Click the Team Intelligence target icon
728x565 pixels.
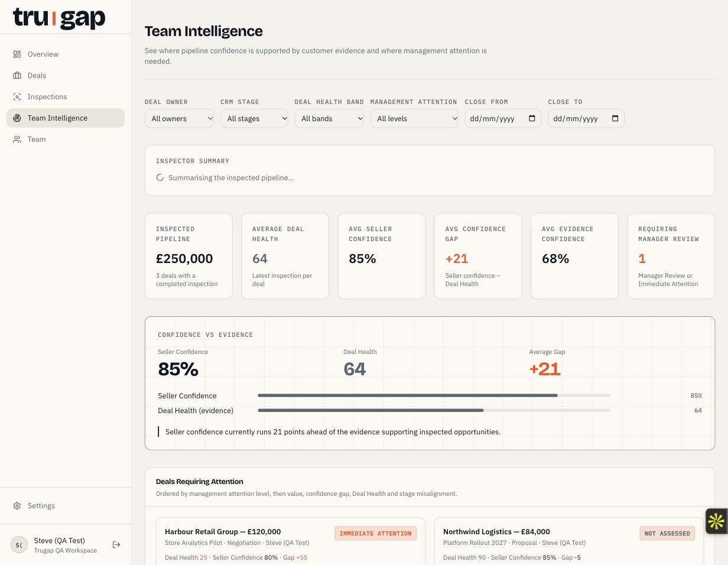pyautogui.click(x=17, y=118)
